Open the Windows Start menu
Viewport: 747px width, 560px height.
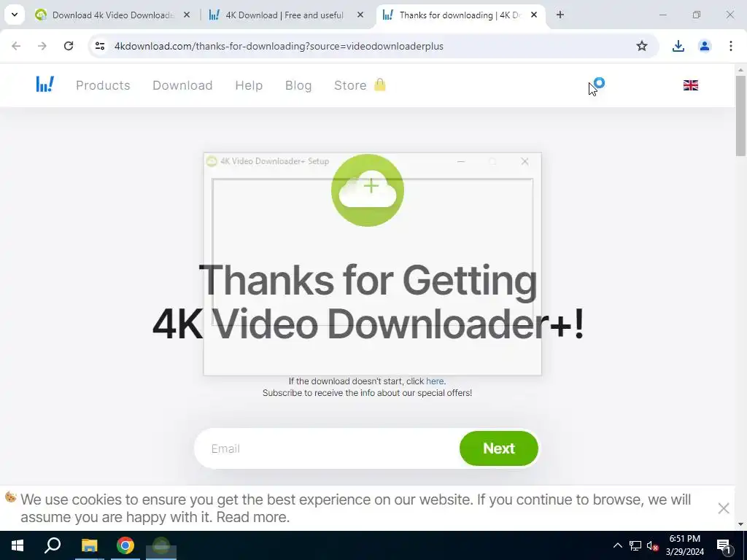tap(18, 545)
